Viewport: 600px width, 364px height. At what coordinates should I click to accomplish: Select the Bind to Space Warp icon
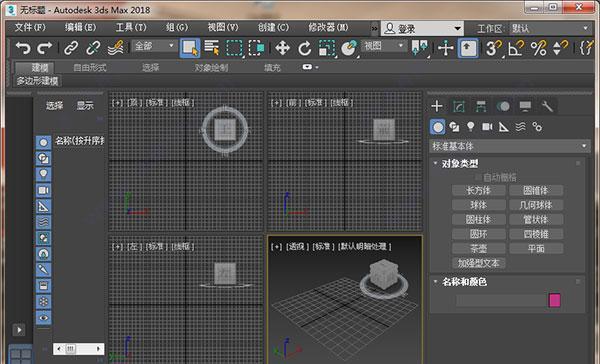coord(115,48)
